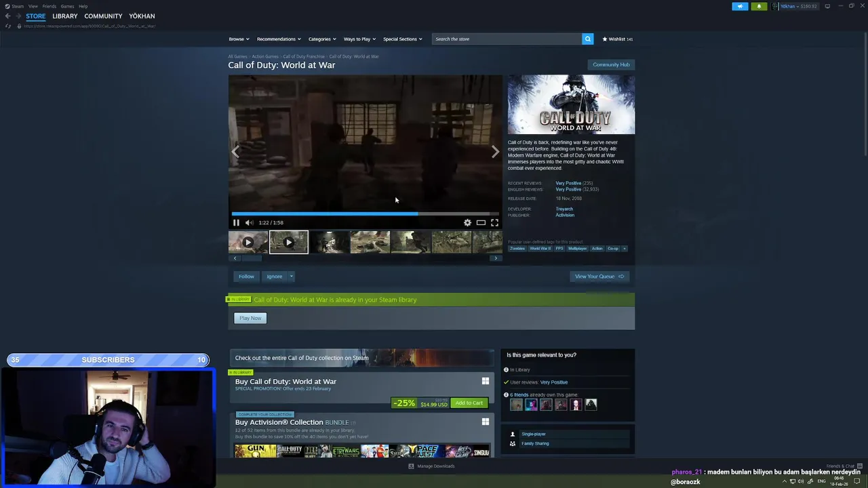Screen dimensions: 868x488
Task: Reload the store page
Action: click(x=8, y=26)
